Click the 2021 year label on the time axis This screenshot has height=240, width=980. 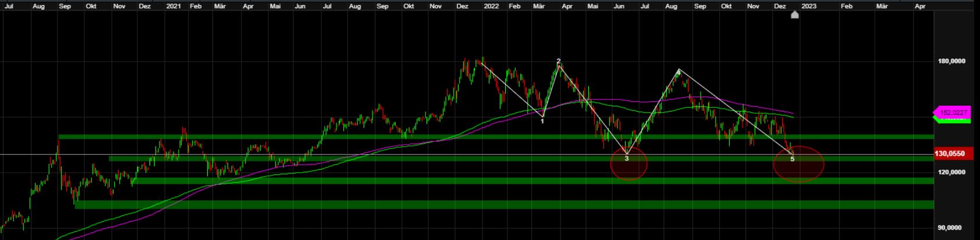tap(173, 6)
